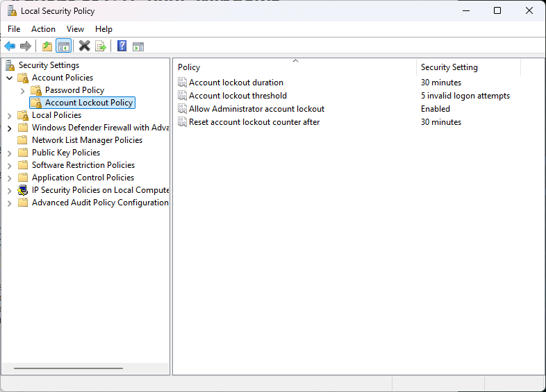The height and width of the screenshot is (392, 546).
Task: Select the Account lockout threshold policy
Action: pyautogui.click(x=238, y=96)
